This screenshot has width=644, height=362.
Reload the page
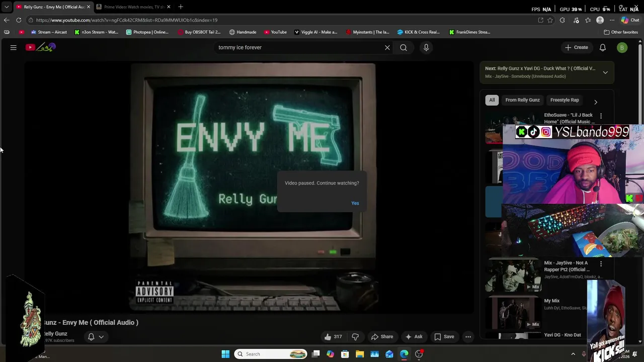point(19,20)
